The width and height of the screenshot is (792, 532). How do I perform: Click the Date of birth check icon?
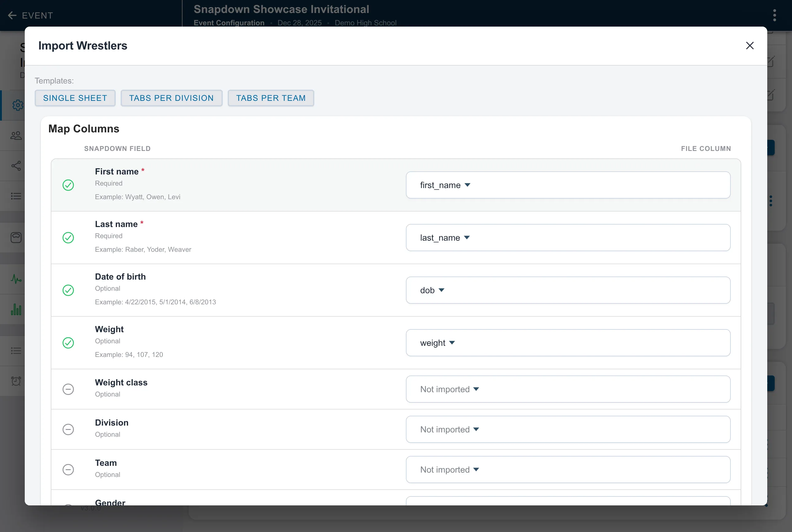point(68,290)
